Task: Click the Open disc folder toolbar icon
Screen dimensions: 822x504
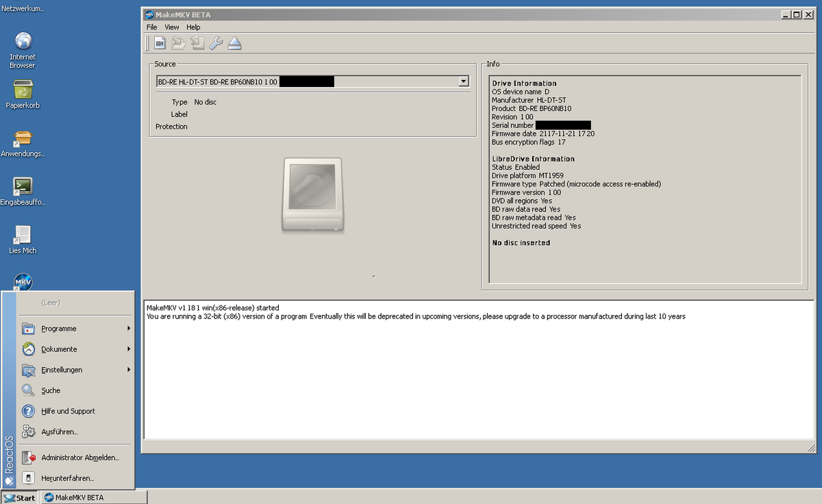Action: [x=178, y=43]
